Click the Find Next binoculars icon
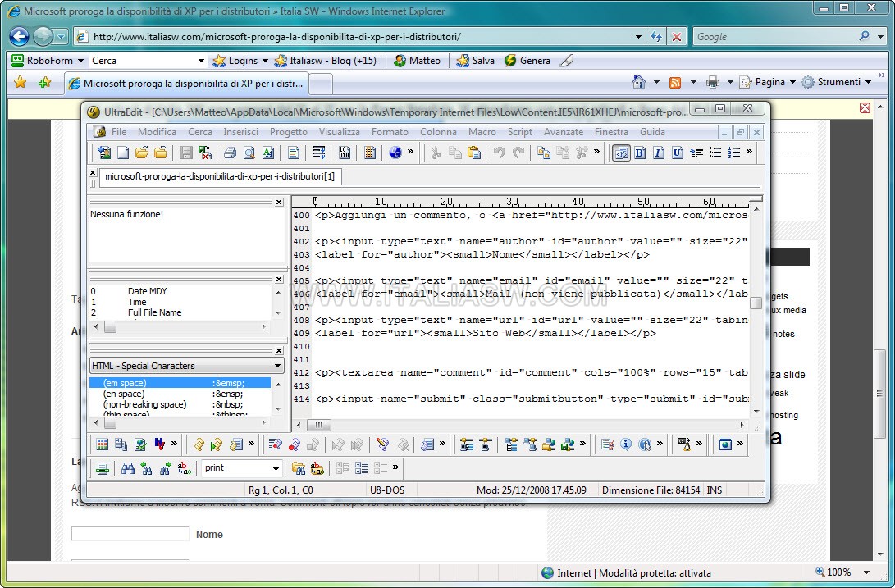895x588 pixels. (x=166, y=469)
